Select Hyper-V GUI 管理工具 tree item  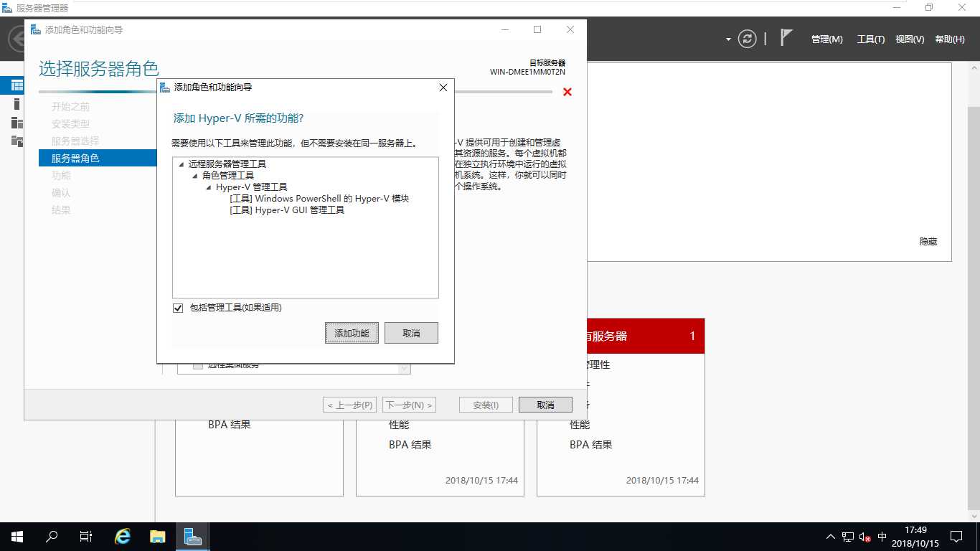(287, 210)
